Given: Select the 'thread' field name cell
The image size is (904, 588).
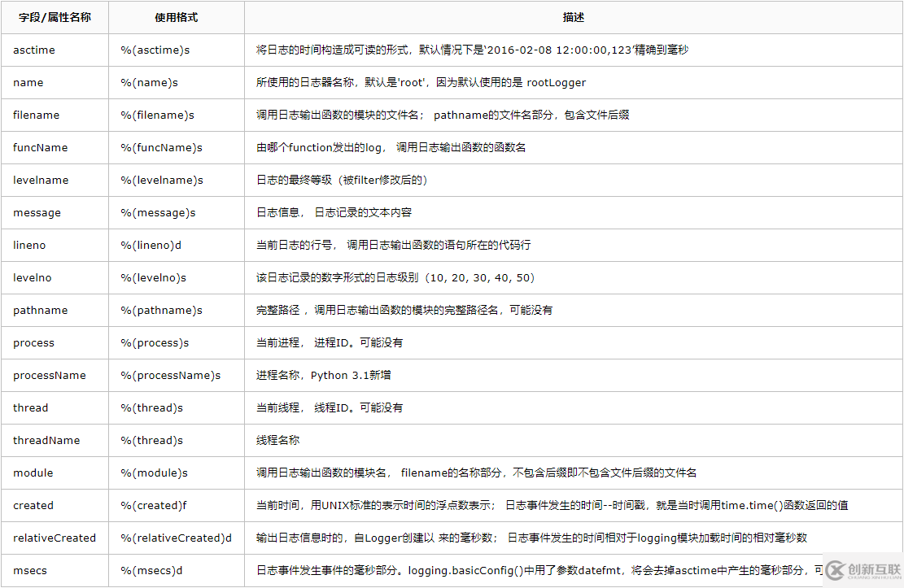Looking at the screenshot, I should (55, 408).
